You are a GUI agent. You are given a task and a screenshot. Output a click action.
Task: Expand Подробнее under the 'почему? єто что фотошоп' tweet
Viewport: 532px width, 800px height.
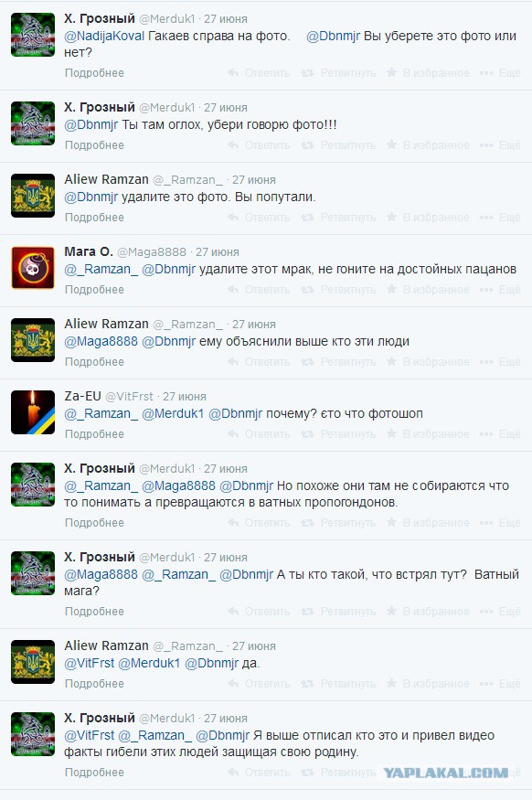94,434
